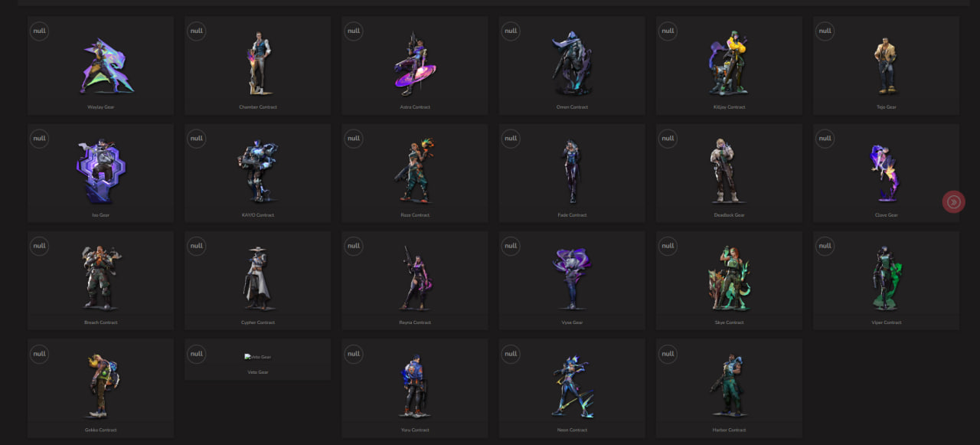Click the null badge on Viper Contract card
980x445 pixels.
coord(825,246)
